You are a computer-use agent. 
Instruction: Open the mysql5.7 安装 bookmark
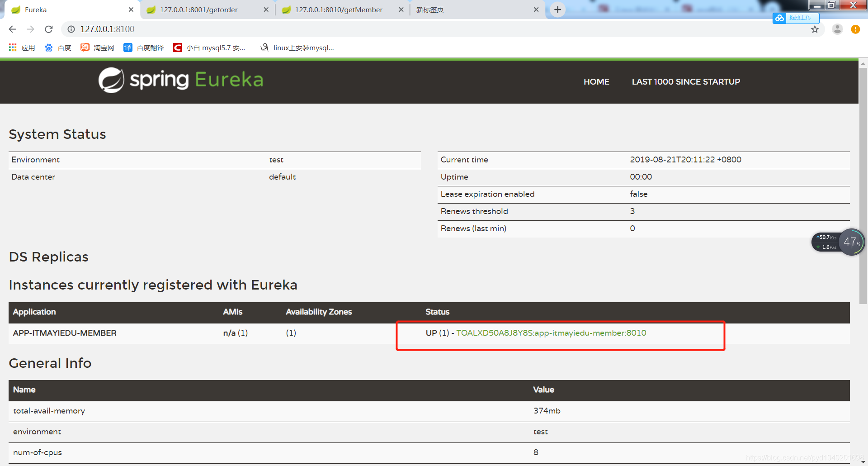(209, 47)
